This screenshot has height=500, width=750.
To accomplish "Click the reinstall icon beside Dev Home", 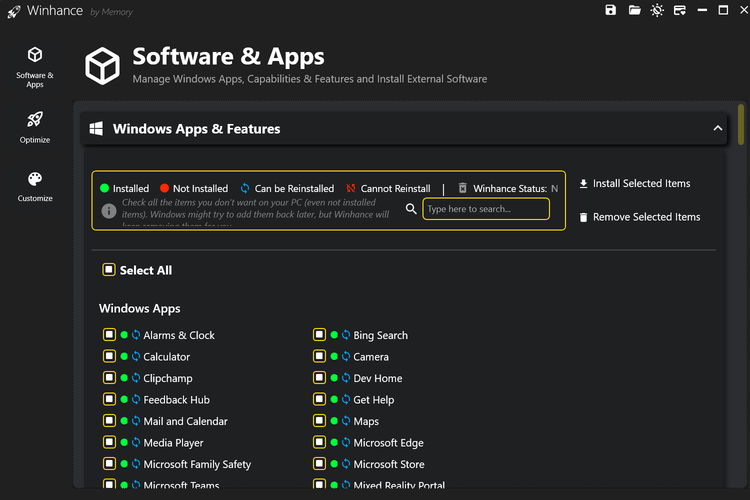I will click(x=346, y=378).
